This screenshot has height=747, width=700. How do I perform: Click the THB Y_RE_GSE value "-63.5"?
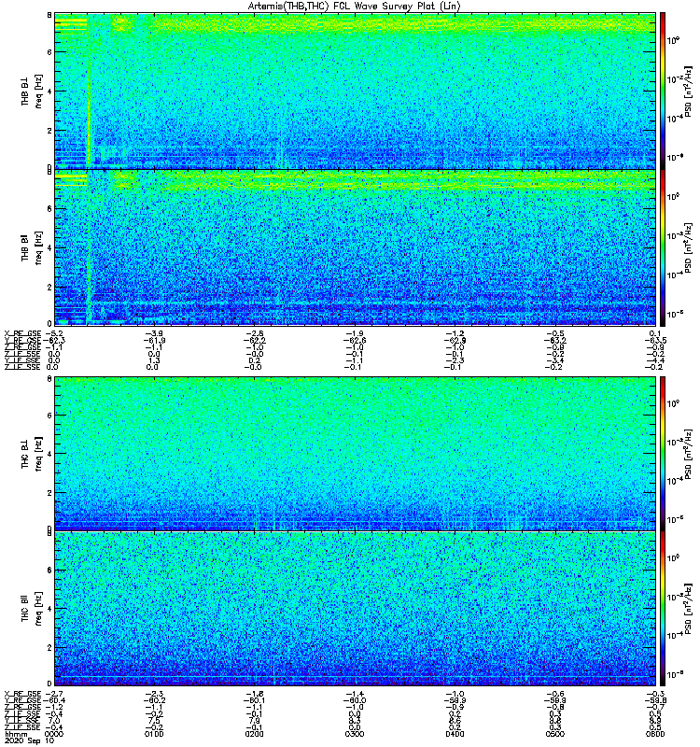pos(655,340)
